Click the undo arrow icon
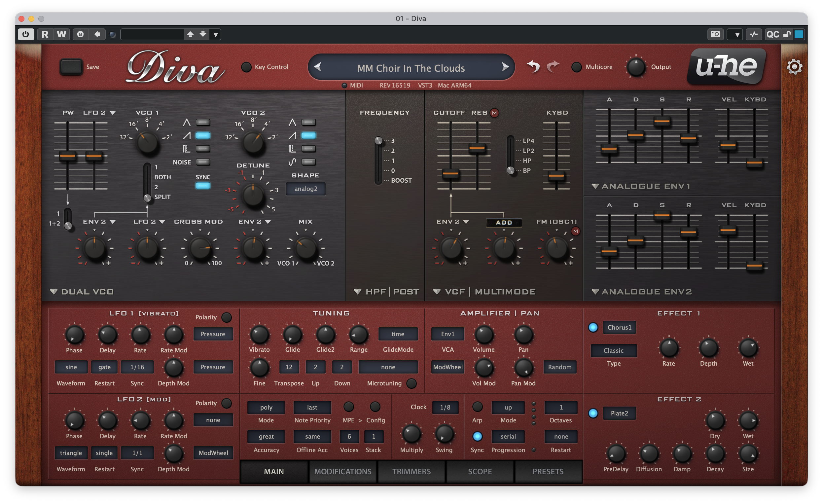Viewport: 823px width, 504px height. click(x=533, y=66)
